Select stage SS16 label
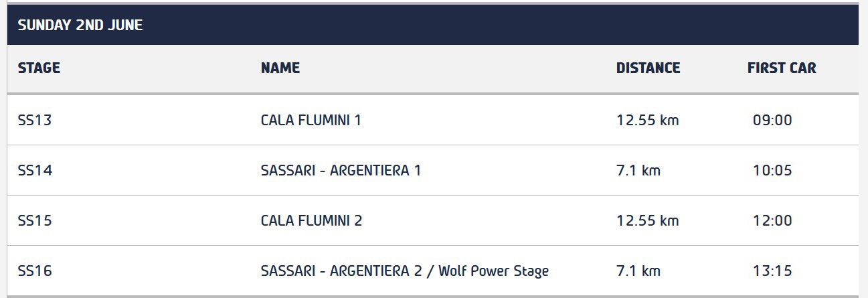Screen dimensions: 868x298 pyautogui.click(x=35, y=271)
